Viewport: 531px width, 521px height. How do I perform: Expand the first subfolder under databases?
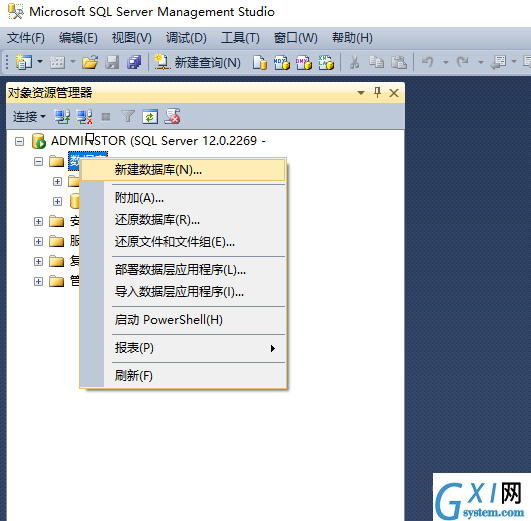pyautogui.click(x=58, y=182)
